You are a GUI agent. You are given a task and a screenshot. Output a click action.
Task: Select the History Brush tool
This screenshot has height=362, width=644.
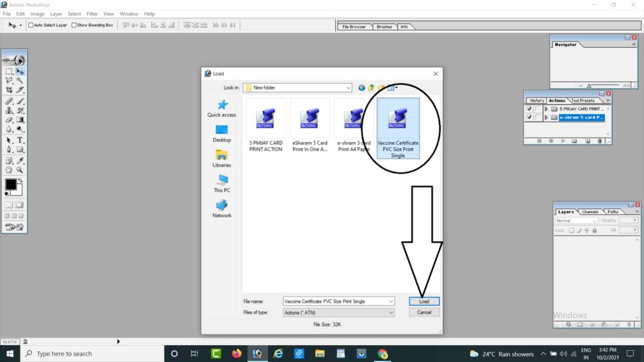[19, 111]
